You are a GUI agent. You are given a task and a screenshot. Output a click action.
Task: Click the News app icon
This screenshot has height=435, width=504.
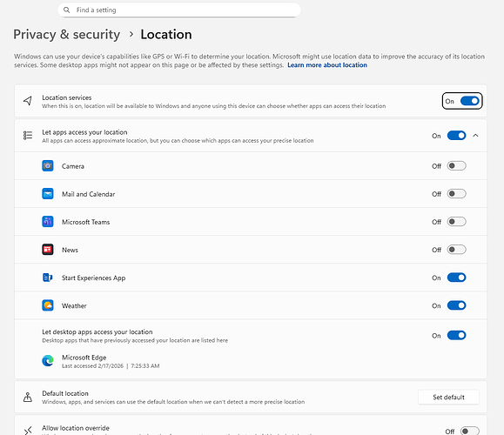(48, 250)
